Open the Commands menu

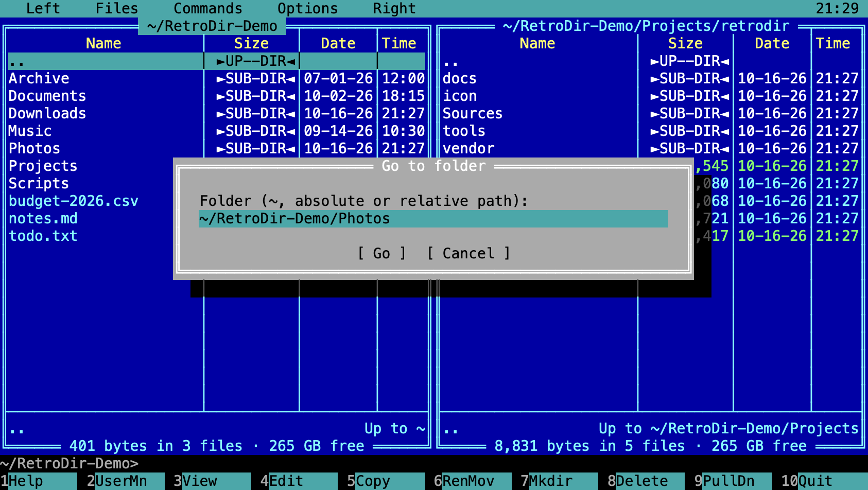click(x=208, y=8)
